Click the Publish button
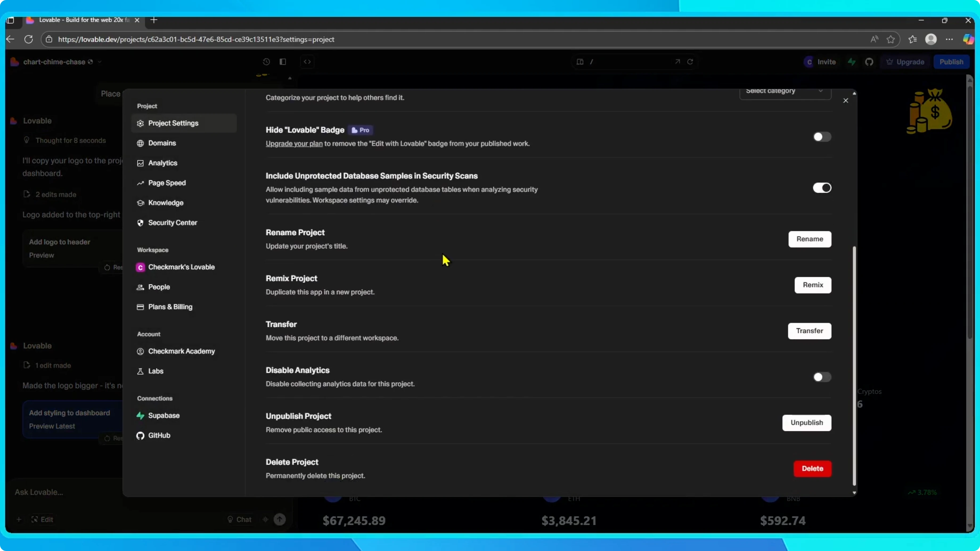Screen dimensions: 980x551 tap(951, 61)
